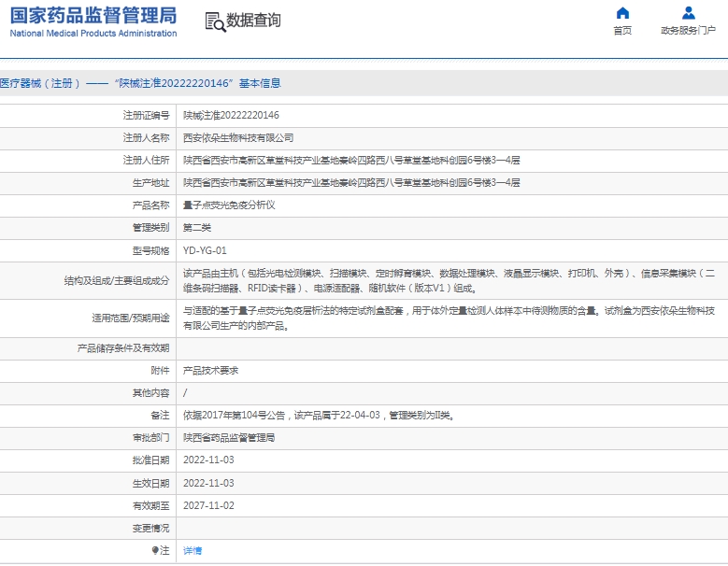The height and width of the screenshot is (566, 728).
Task: Click the 型号规格 label
Action: coord(150,250)
